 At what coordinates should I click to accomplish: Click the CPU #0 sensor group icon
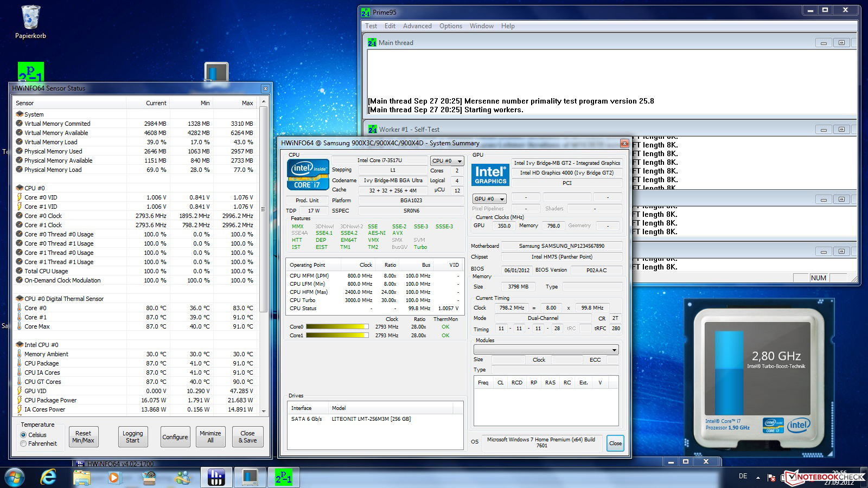[20, 188]
